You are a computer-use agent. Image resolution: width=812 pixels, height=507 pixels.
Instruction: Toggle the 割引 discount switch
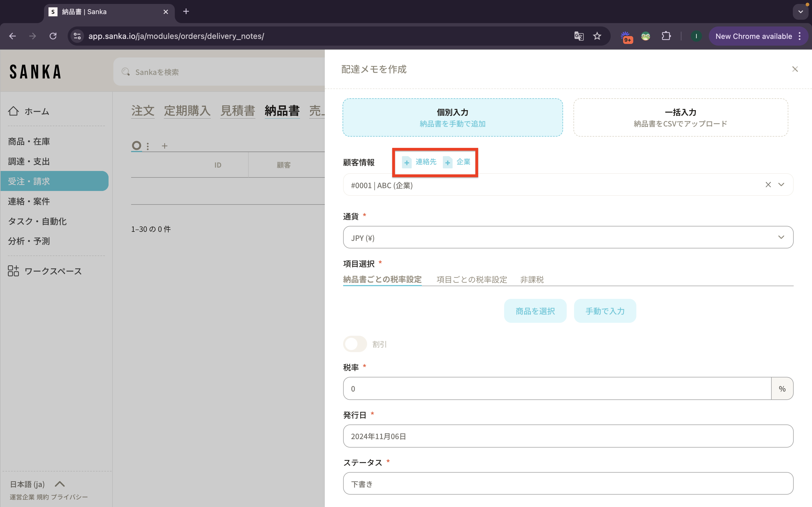click(355, 344)
